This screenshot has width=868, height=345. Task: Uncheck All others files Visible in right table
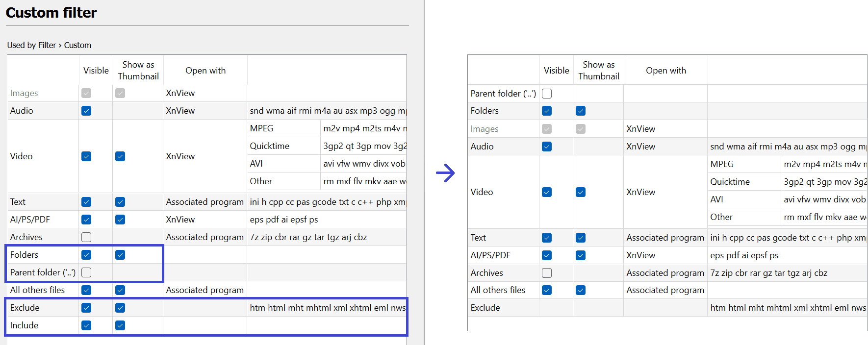click(x=547, y=290)
